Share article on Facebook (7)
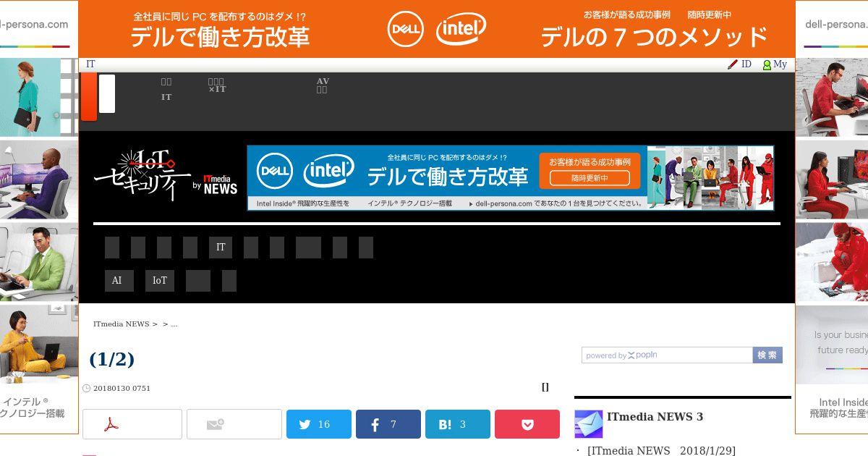Screen dimensions: 868x456 [x=388, y=424]
